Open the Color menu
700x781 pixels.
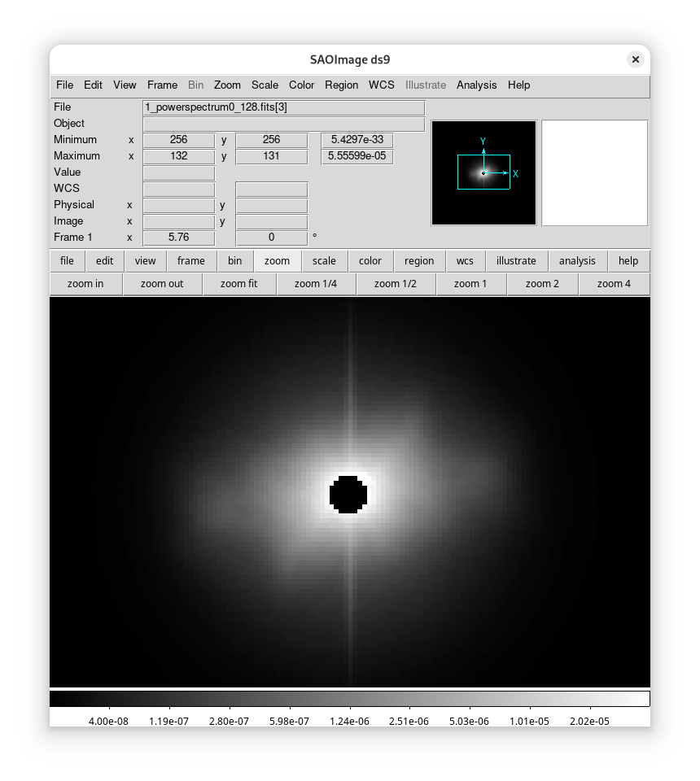point(301,85)
